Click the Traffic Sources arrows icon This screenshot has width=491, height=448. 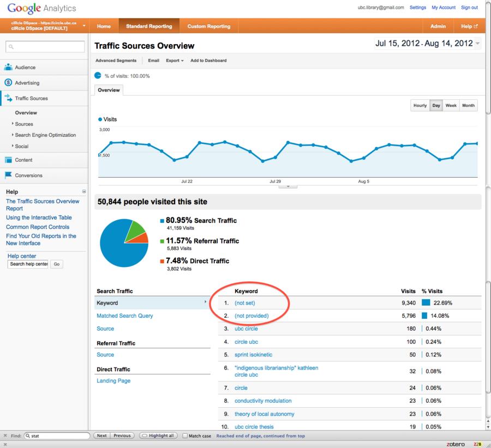(x=8, y=99)
